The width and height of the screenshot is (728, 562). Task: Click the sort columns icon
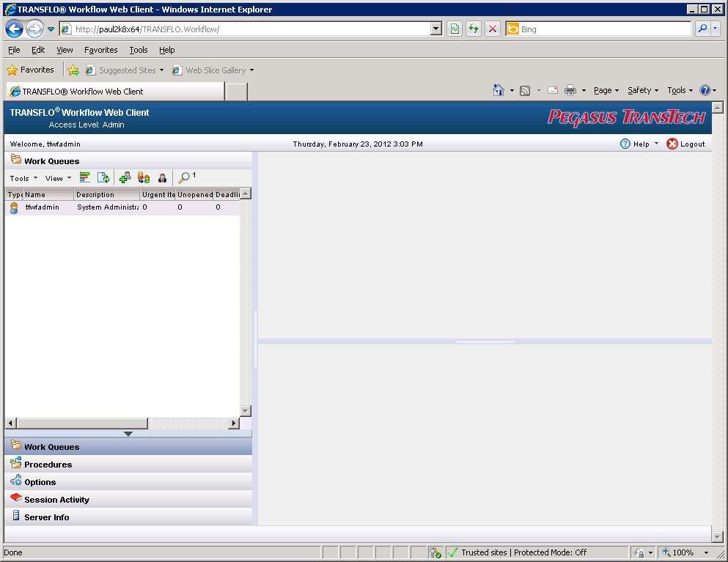85,177
